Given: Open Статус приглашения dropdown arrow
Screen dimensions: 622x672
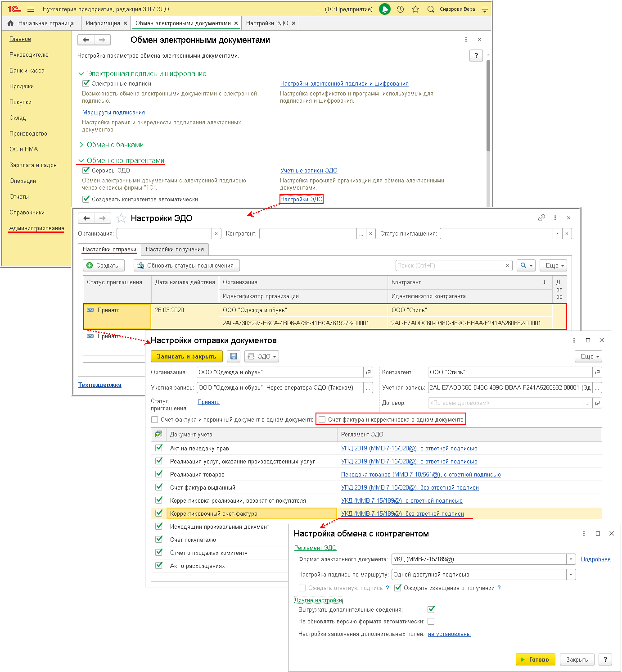Looking at the screenshot, I should pos(557,234).
